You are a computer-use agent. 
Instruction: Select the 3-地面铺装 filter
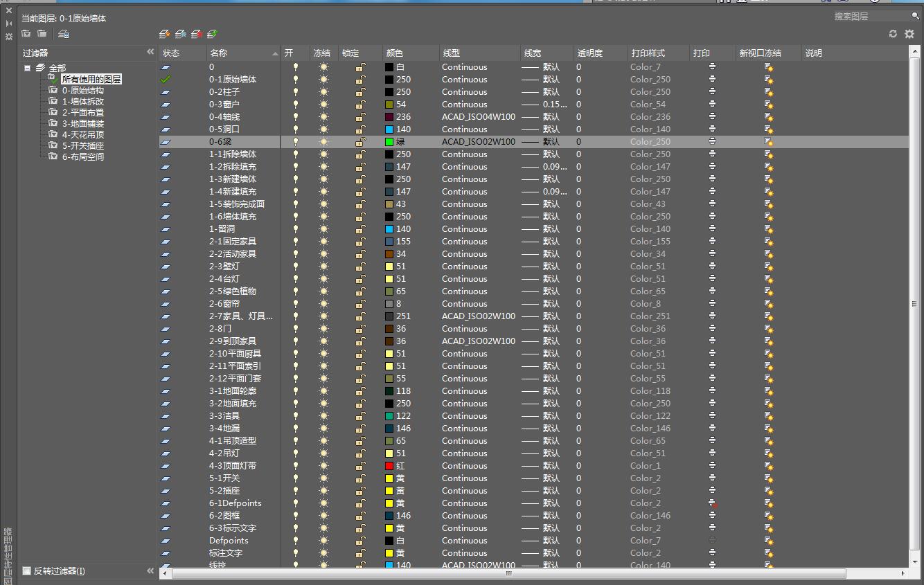(82, 124)
